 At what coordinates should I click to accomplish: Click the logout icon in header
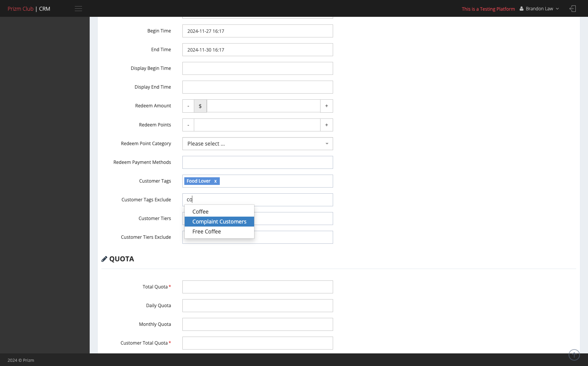coord(572,9)
